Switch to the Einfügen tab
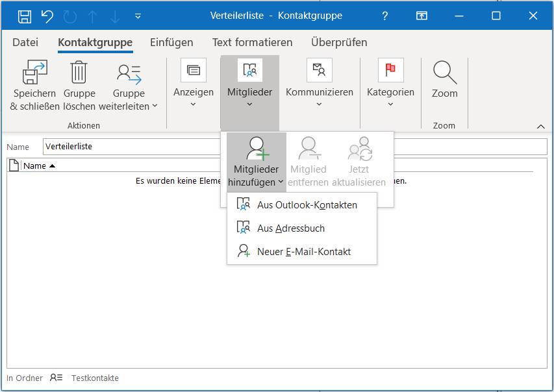 (x=171, y=42)
